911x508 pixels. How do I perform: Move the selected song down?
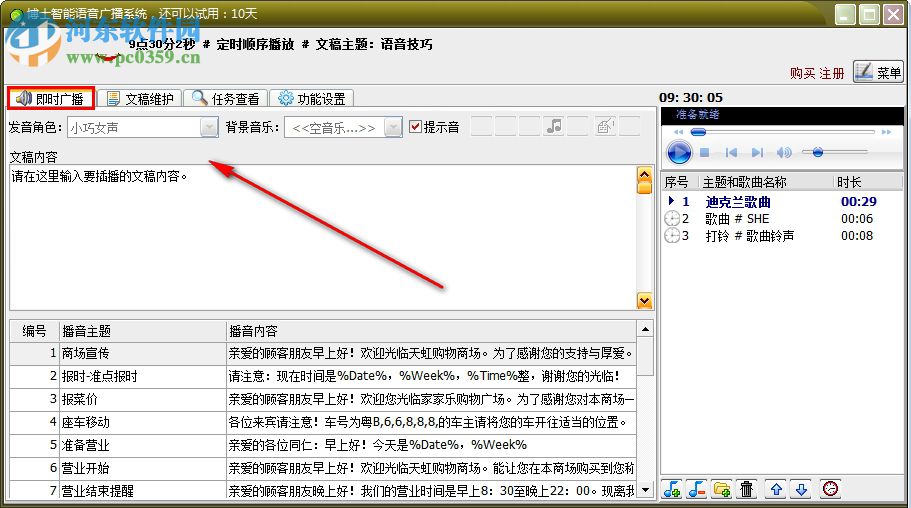801,489
